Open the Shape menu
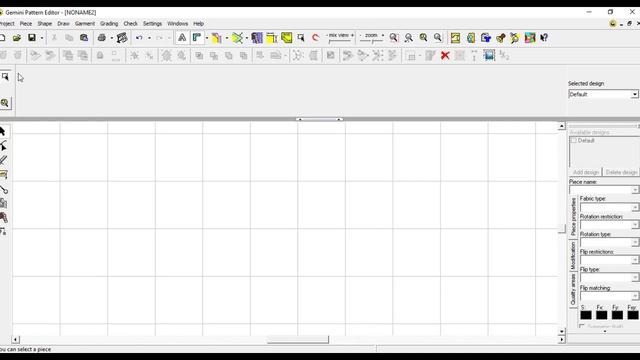Image resolution: width=640 pixels, height=360 pixels. tap(44, 24)
